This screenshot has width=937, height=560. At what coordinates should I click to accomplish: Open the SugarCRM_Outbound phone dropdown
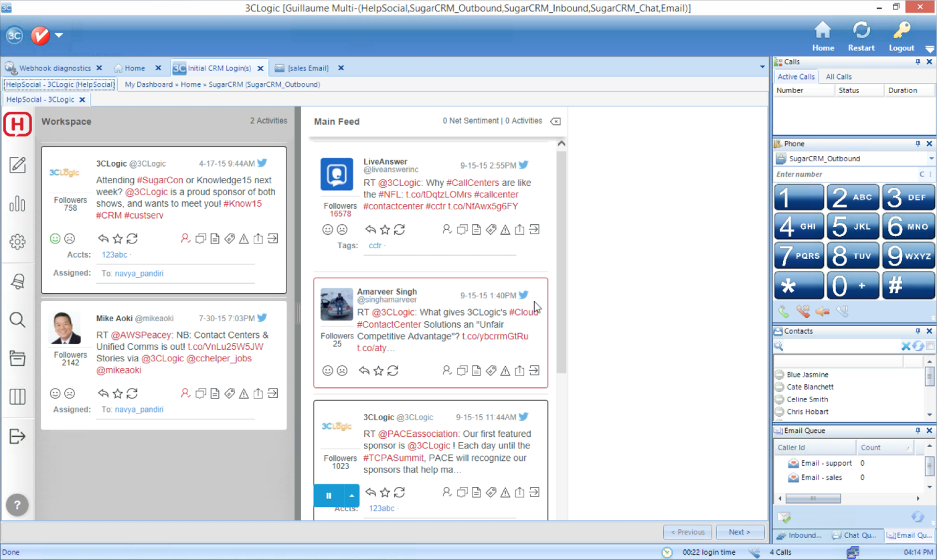[x=931, y=159]
